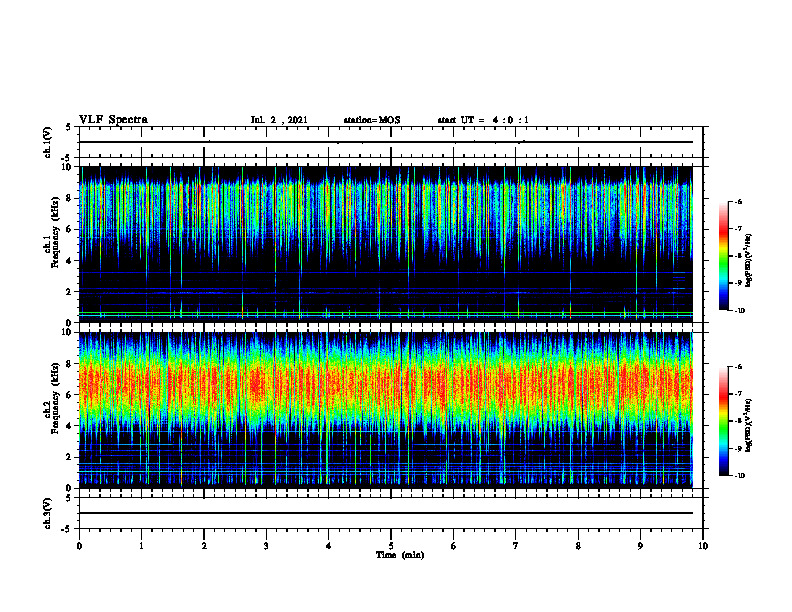Click the ch.1 frequency axis "2" tick label
The height and width of the screenshot is (612, 792).
70,292
